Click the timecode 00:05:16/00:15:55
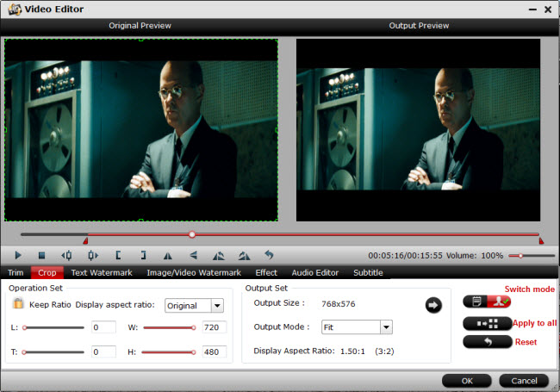Screen dimensions: 560x392 coord(406,256)
